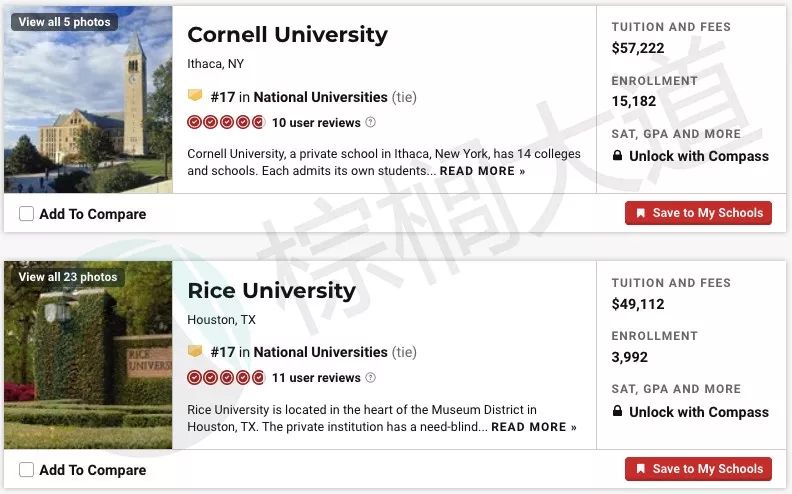This screenshot has width=792, height=494.
Task: Open the Rice University title link
Action: pos(271,290)
